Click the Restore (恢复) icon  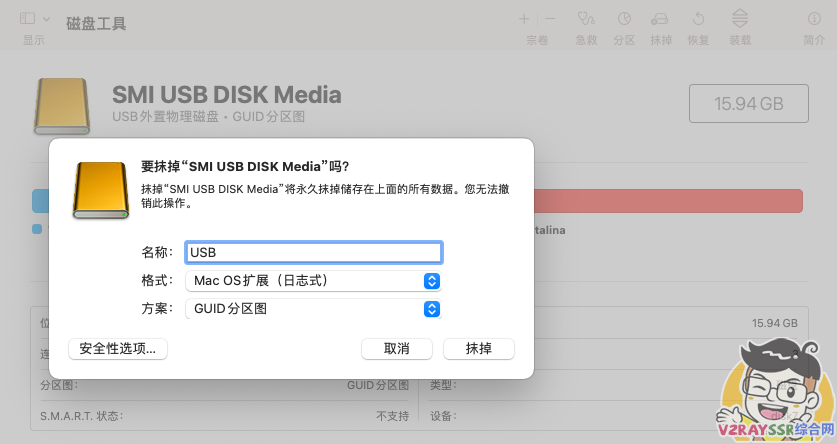pos(699,18)
